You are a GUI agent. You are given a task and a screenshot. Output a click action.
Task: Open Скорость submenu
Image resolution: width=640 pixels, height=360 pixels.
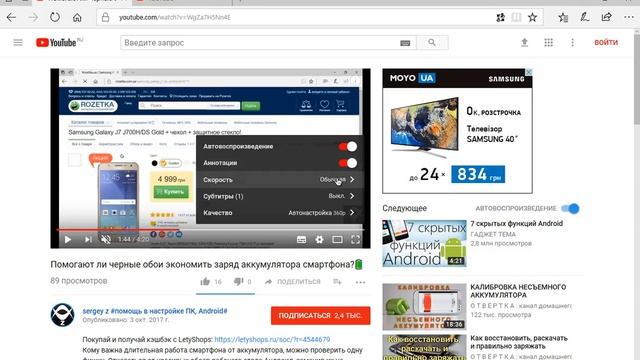279,180
